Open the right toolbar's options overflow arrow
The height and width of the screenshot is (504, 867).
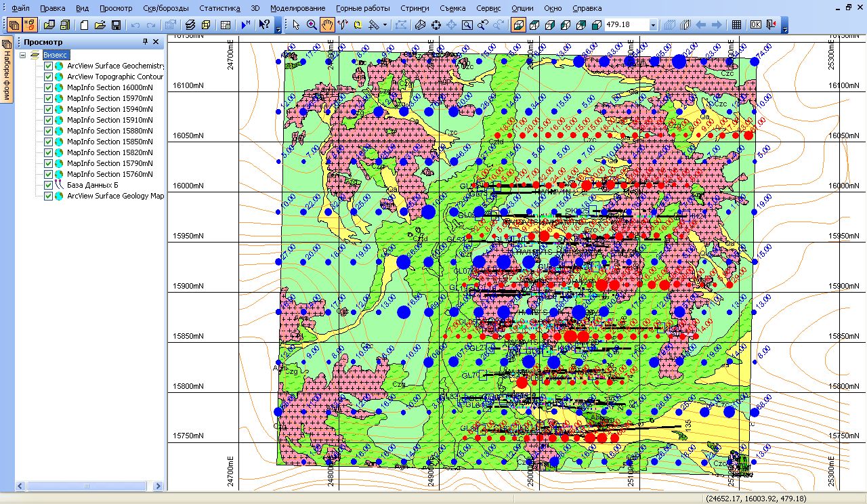[x=785, y=26]
